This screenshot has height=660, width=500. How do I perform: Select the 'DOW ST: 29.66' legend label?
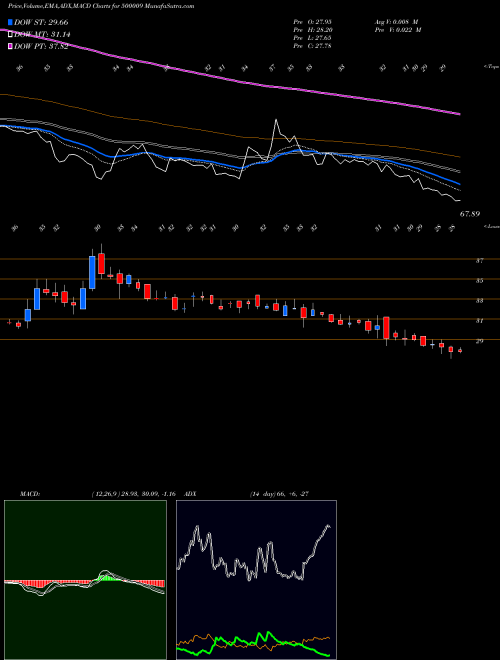click(41, 22)
